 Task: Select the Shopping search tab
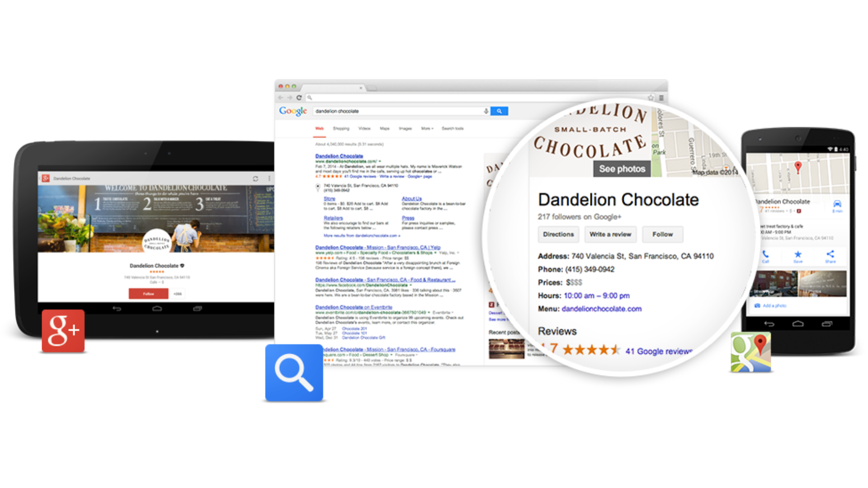pyautogui.click(x=341, y=129)
